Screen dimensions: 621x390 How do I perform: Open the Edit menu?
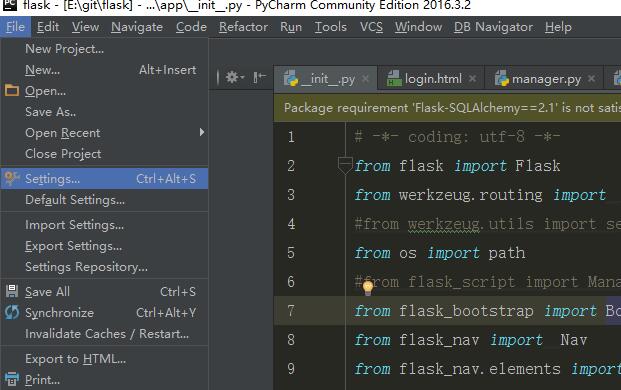[x=48, y=27]
